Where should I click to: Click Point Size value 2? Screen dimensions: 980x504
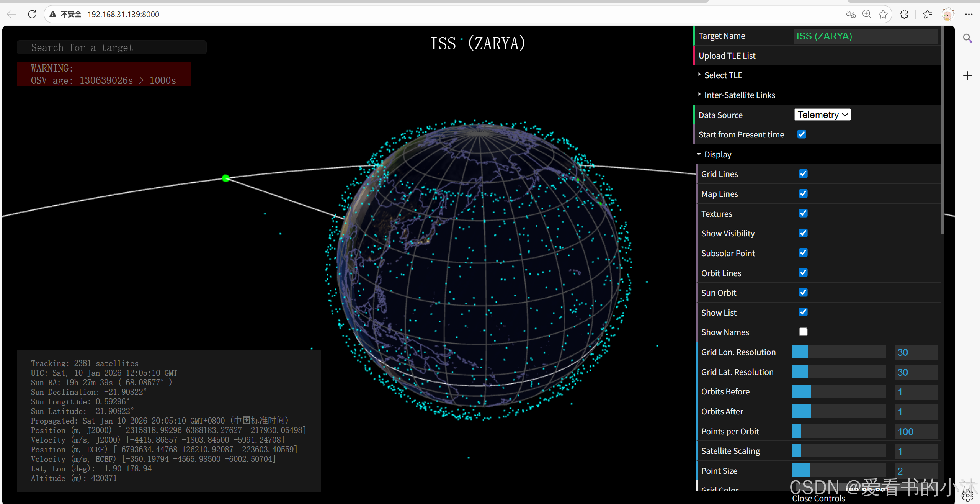tap(916, 471)
